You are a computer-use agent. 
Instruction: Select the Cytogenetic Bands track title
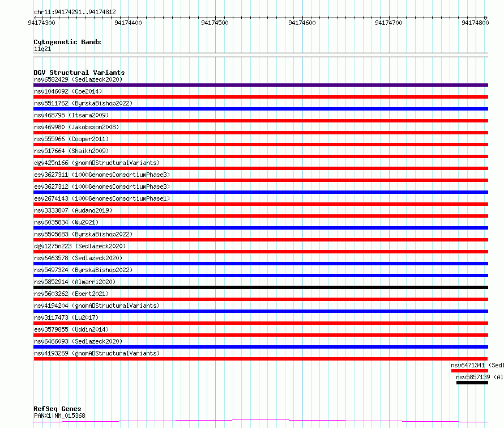pos(67,42)
